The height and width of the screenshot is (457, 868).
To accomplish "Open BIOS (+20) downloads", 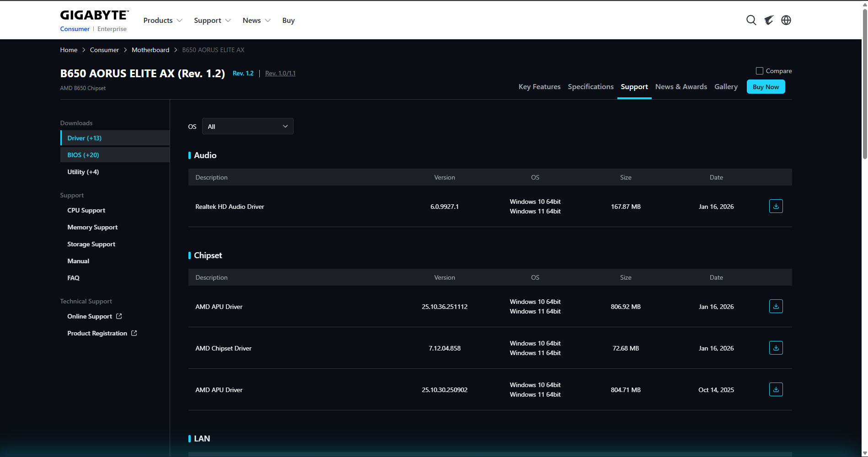I will click(115, 155).
